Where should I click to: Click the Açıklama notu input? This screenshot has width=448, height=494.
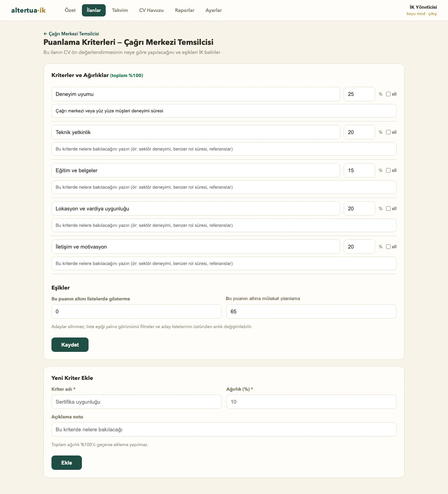224,429
